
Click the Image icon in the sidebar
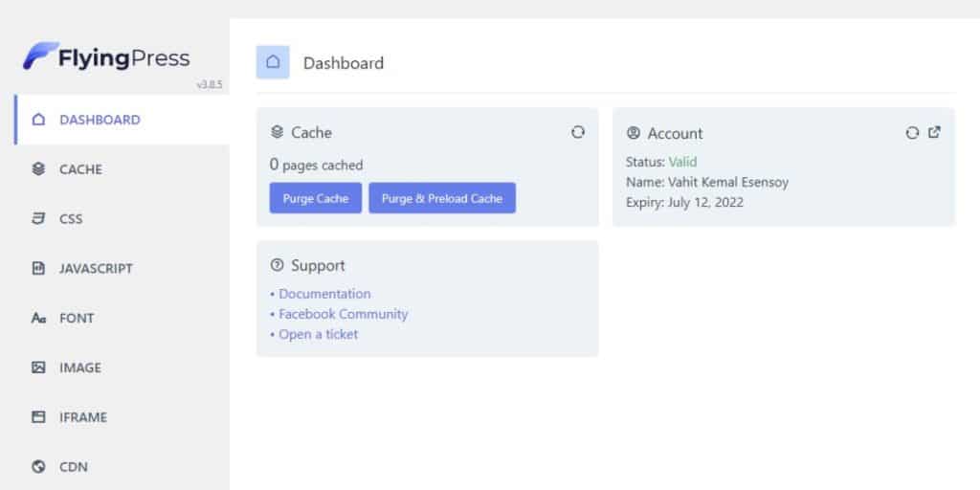click(38, 367)
